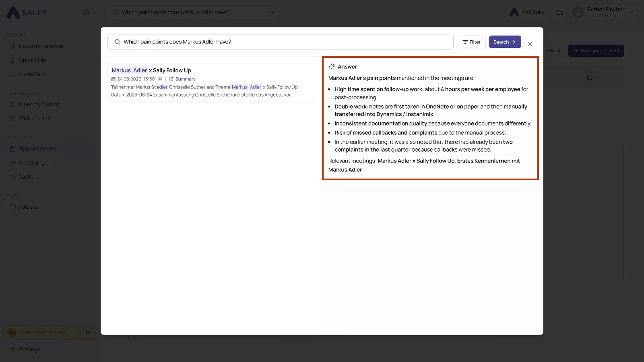644x362 pixels.
Task: Click the participants icon in the result row
Action: pos(160,79)
